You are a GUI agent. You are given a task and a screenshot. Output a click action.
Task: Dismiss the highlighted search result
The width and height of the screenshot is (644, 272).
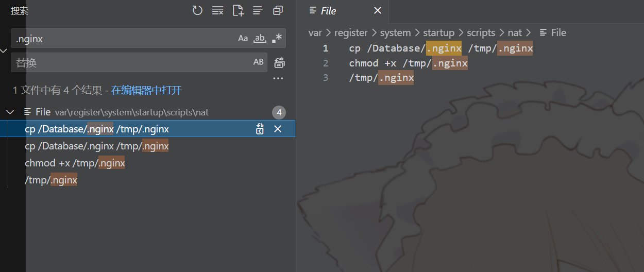[278, 129]
